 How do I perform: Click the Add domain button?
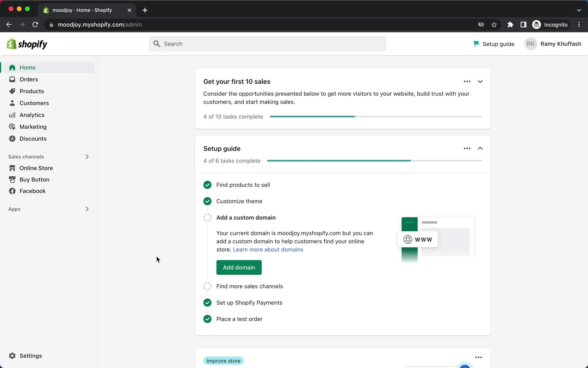coord(239,267)
